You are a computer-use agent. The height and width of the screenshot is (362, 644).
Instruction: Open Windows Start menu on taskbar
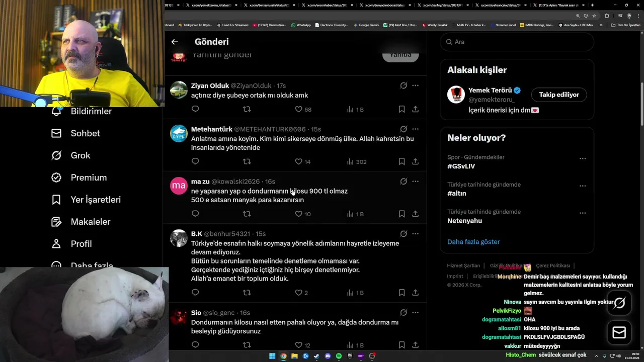(272, 356)
